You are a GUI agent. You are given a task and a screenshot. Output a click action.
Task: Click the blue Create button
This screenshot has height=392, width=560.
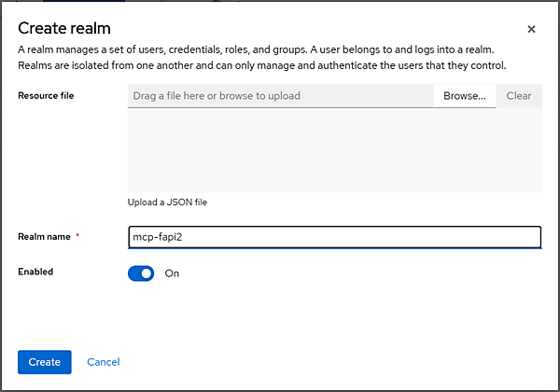click(x=45, y=362)
